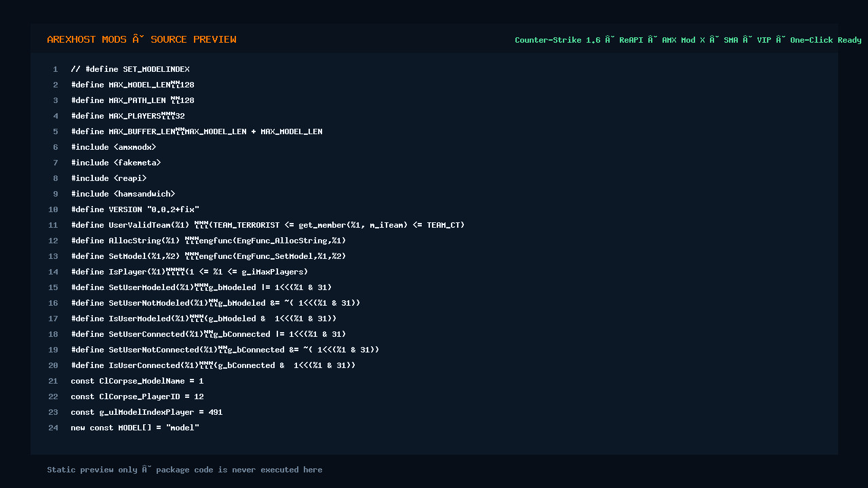Click the '#define MAX_PLAYERS 32' line
This screenshot has width=868, height=488.
tap(127, 116)
